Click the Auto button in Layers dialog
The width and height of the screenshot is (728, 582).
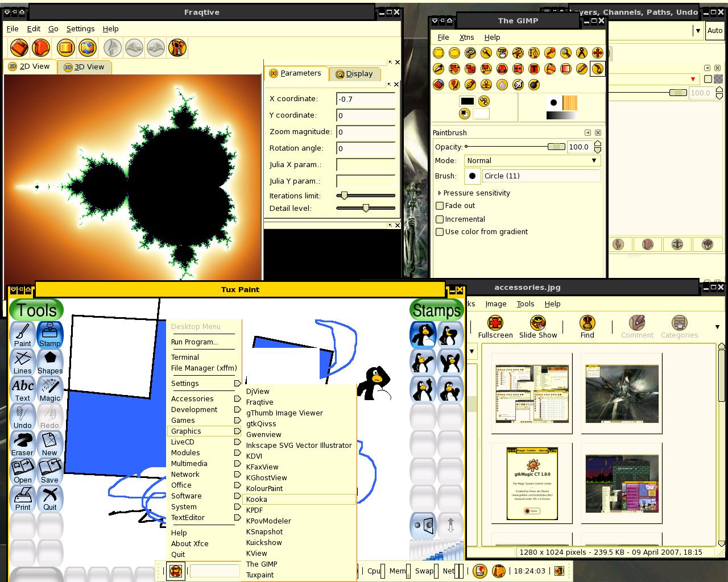(x=715, y=31)
